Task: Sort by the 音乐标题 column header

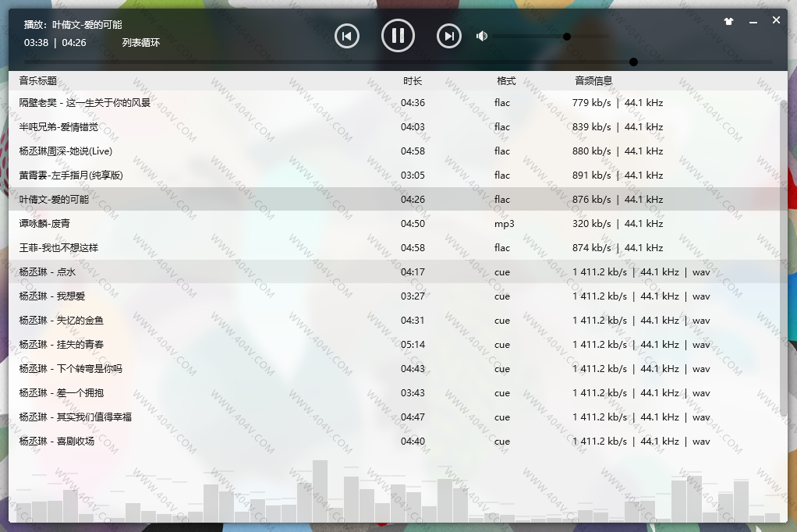Action: click(x=38, y=81)
